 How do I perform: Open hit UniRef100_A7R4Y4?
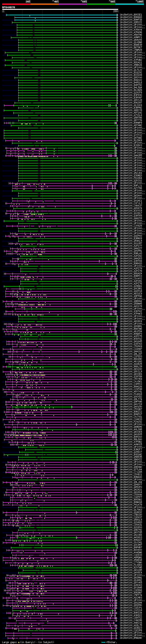click(131, 30)
